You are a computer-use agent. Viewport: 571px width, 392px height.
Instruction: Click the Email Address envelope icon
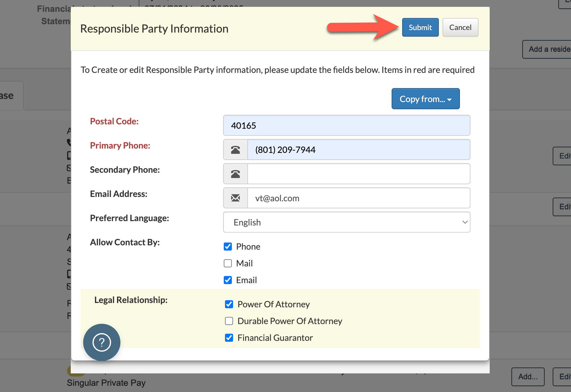pyautogui.click(x=236, y=198)
